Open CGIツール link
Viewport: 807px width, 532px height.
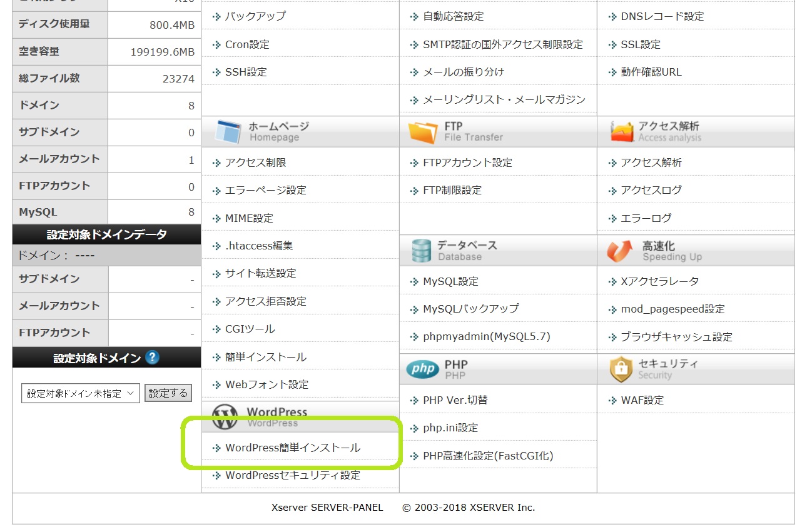[250, 329]
